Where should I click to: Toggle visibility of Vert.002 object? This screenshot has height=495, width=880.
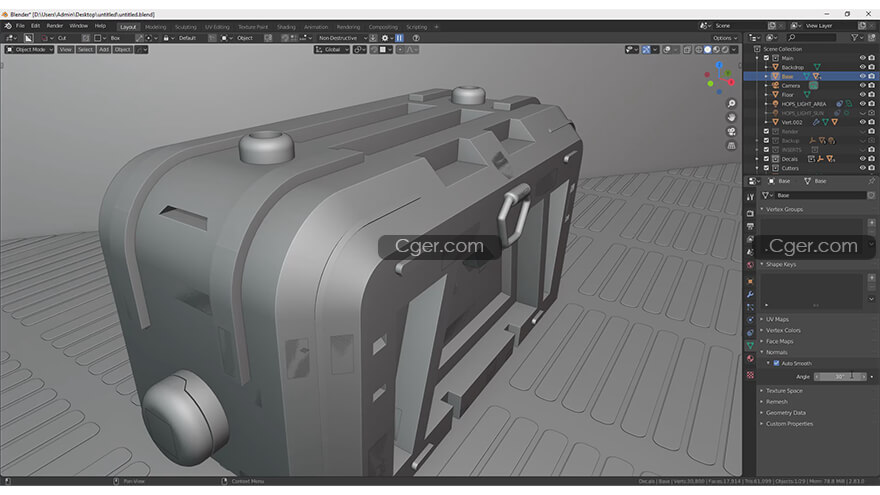pos(863,122)
